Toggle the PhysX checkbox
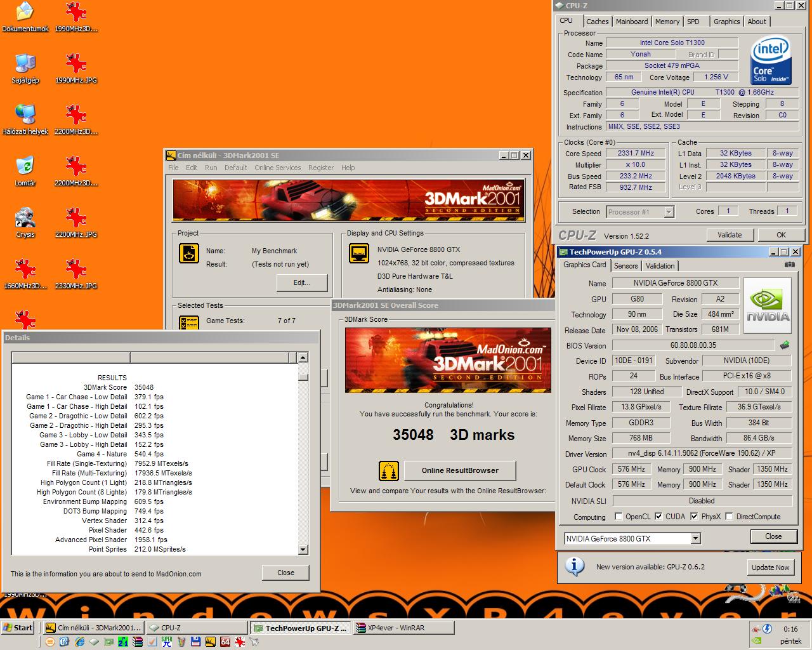 pos(694,516)
